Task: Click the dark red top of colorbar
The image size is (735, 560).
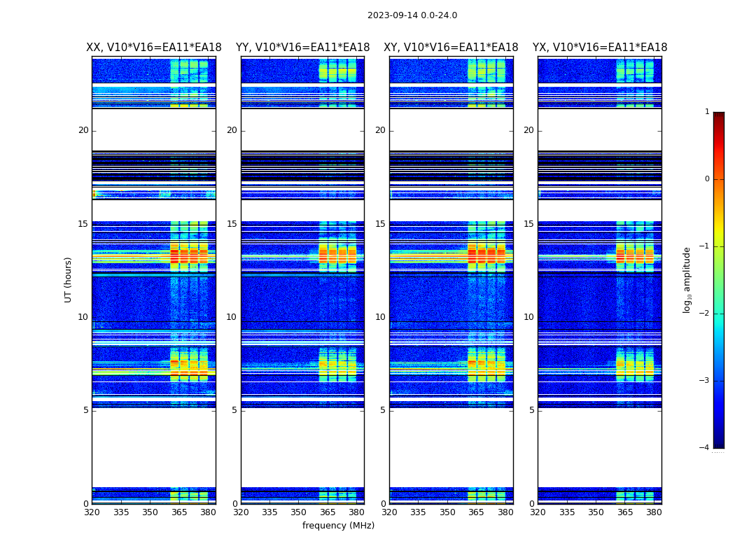Action: pos(718,116)
